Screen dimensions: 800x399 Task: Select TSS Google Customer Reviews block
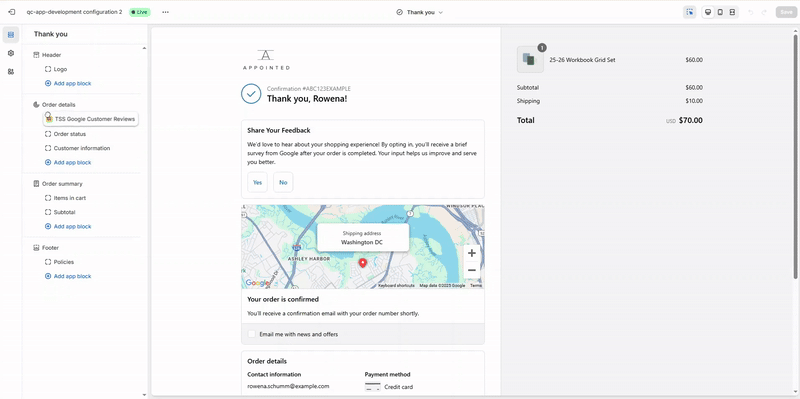tap(91, 119)
